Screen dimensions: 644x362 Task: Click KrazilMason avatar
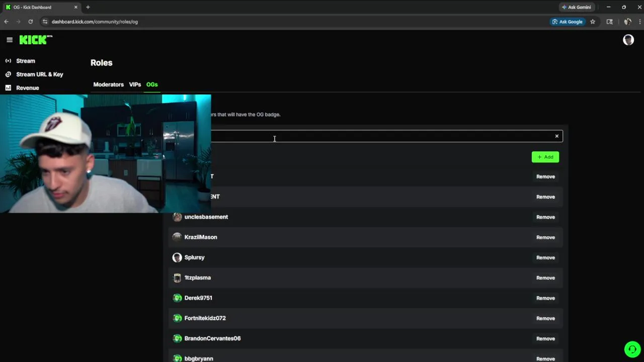tap(177, 237)
